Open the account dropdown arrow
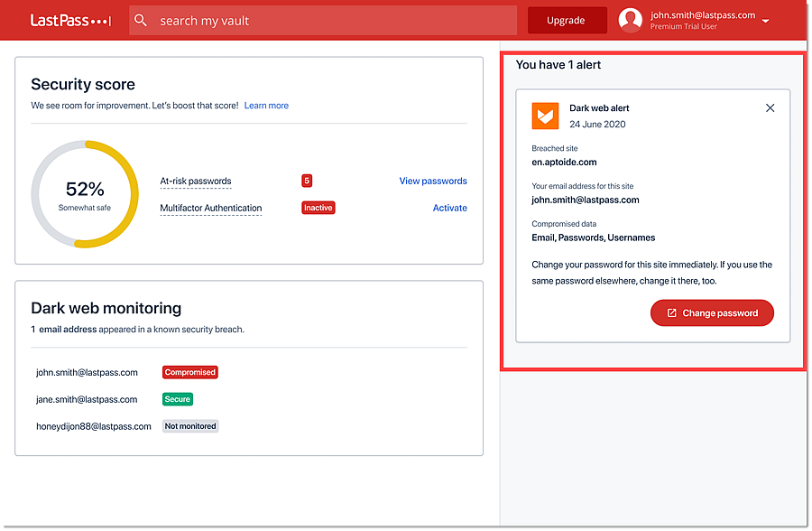 [765, 22]
